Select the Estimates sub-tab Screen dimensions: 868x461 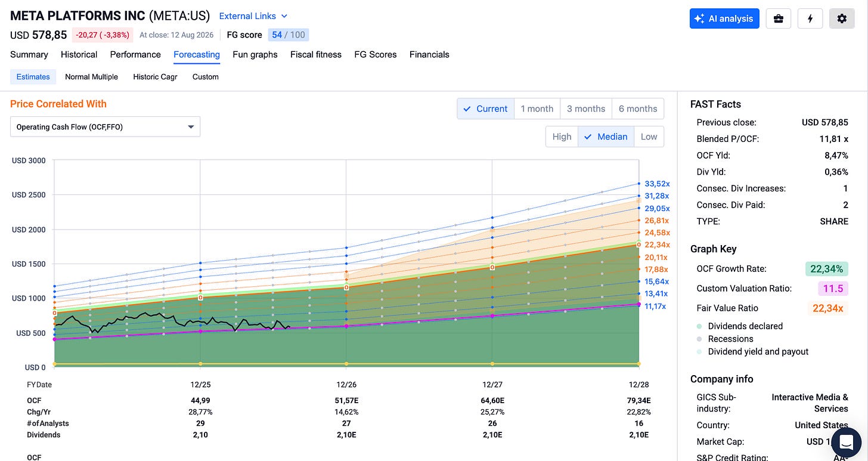(x=33, y=76)
